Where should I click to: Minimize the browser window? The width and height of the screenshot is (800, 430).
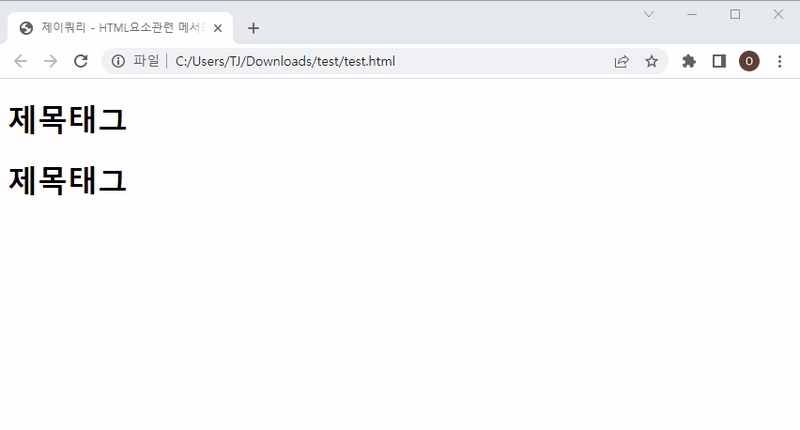tap(692, 14)
